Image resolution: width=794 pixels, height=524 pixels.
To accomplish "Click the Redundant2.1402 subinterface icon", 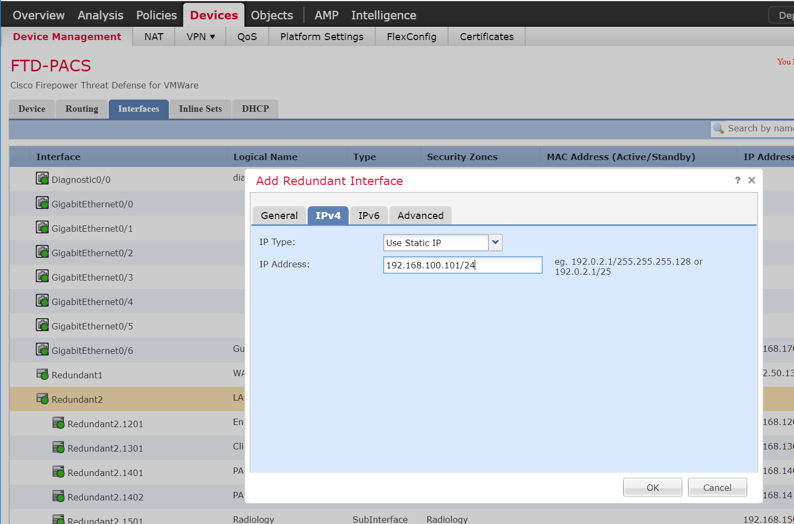I will click(x=59, y=496).
